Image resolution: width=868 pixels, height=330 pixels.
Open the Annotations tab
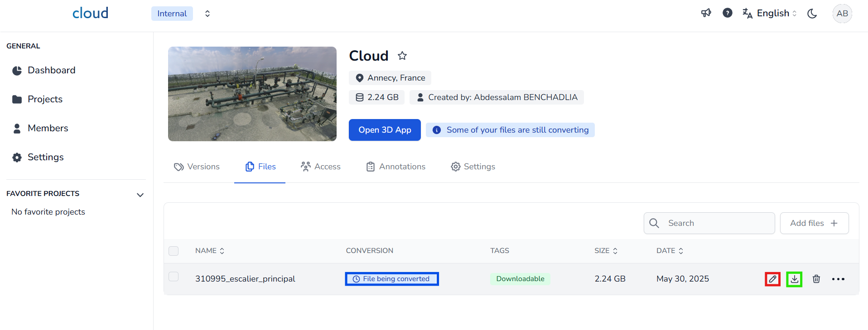(x=396, y=167)
